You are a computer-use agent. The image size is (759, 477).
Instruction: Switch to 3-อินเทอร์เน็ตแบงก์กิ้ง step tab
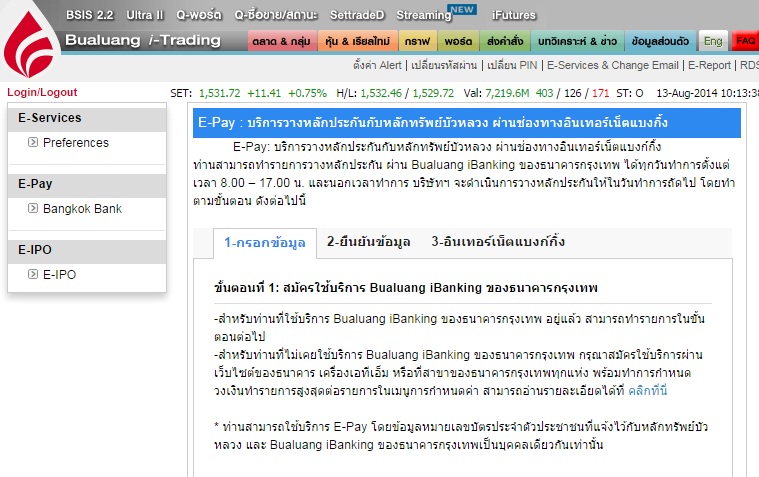(498, 242)
